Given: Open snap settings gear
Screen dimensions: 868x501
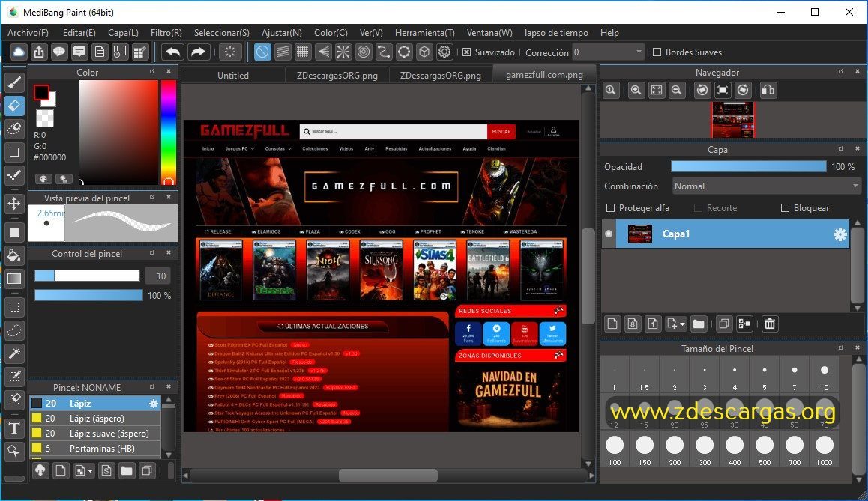Looking at the screenshot, I should tap(444, 52).
